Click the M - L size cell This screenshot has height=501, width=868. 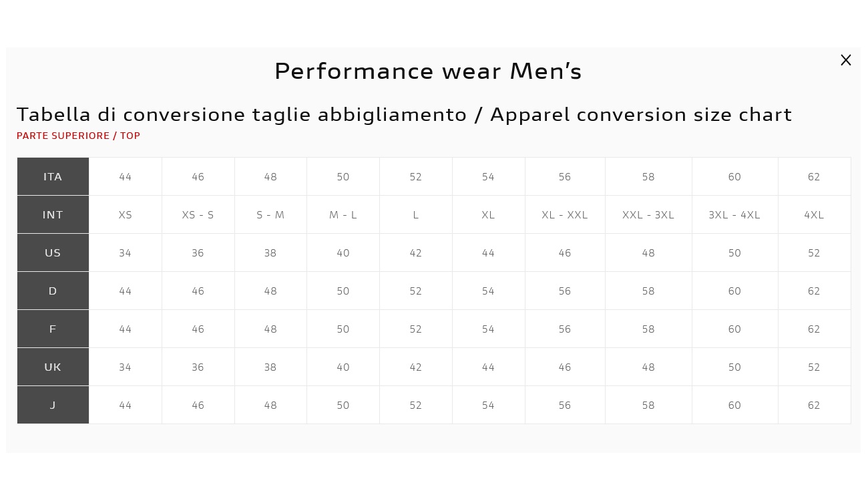[x=343, y=214]
